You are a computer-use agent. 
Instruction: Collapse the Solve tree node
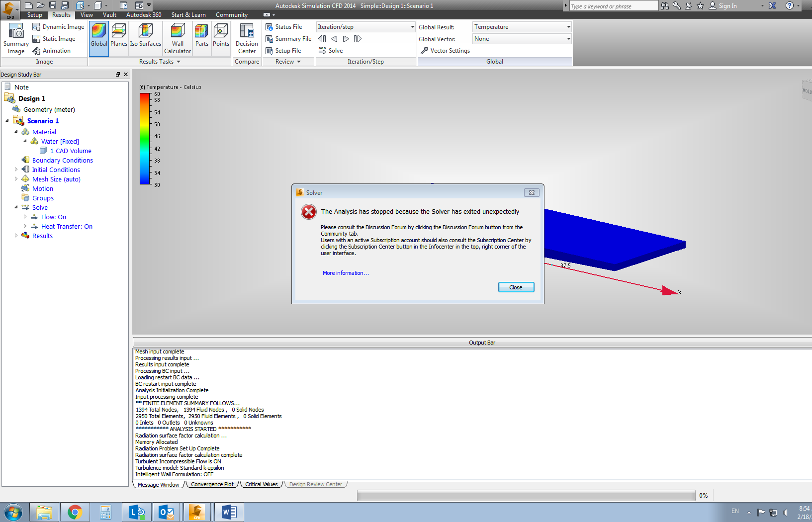16,207
